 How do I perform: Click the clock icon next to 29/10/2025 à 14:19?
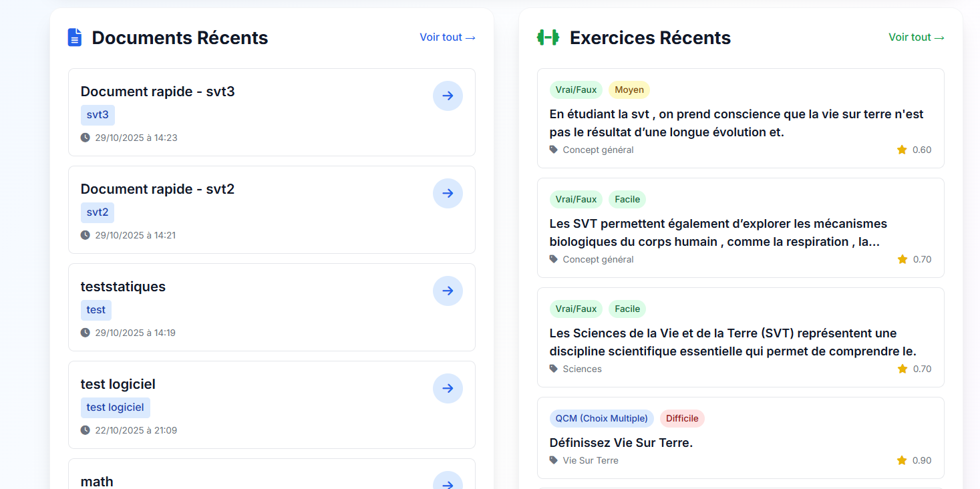point(86,333)
